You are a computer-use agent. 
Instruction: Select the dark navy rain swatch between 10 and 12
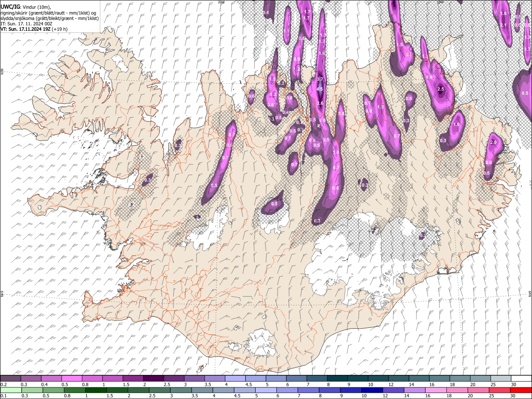click(372, 390)
